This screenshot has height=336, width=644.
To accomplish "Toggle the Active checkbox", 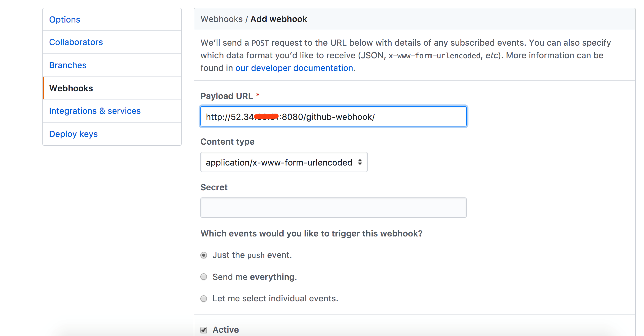I will [x=204, y=330].
